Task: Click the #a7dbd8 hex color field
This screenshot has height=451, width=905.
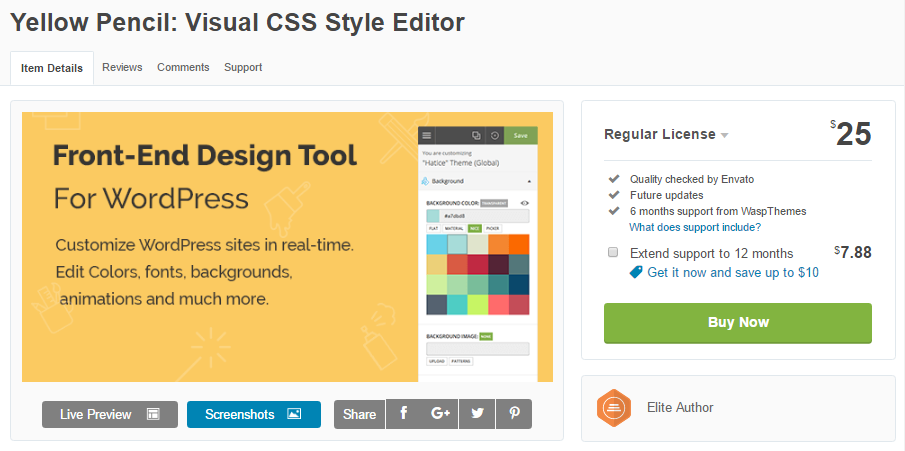Action: [478, 217]
